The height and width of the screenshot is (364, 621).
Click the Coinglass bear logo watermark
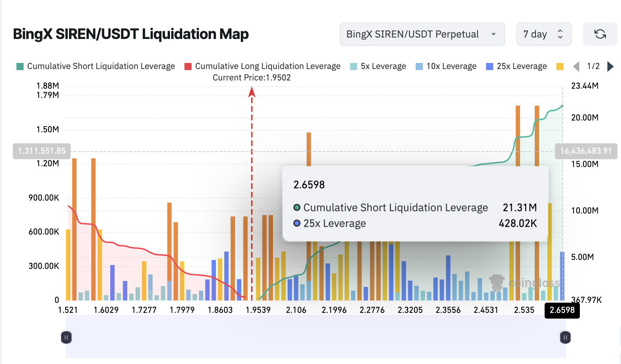point(497,282)
